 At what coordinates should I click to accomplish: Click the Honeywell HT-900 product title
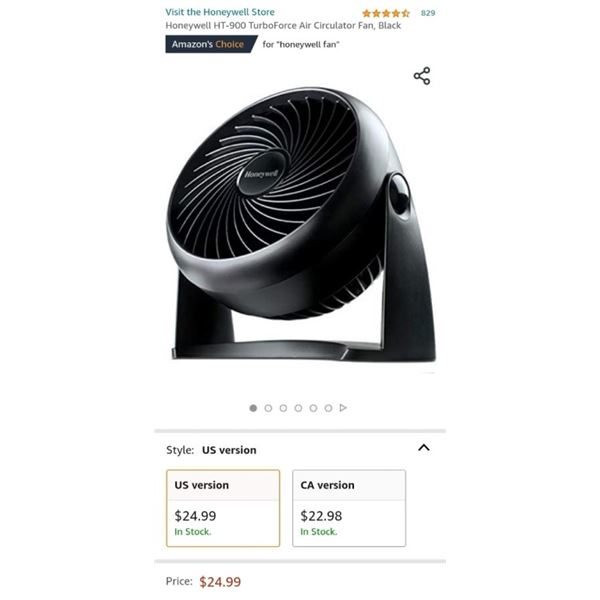pyautogui.click(x=283, y=26)
